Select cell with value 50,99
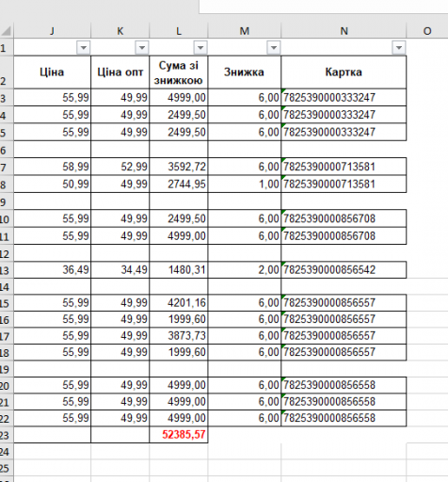This screenshot has width=448, height=482. point(53,184)
